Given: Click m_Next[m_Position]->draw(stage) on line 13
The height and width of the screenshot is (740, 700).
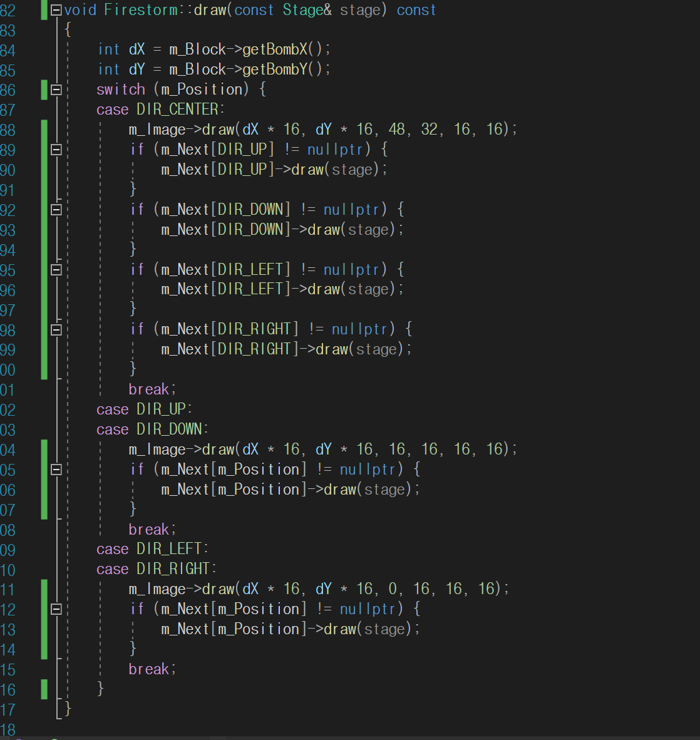Looking at the screenshot, I should (x=291, y=629).
